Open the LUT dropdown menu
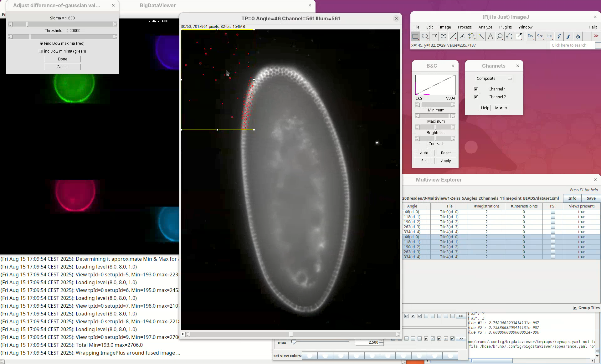This screenshot has width=601, height=364. click(549, 36)
